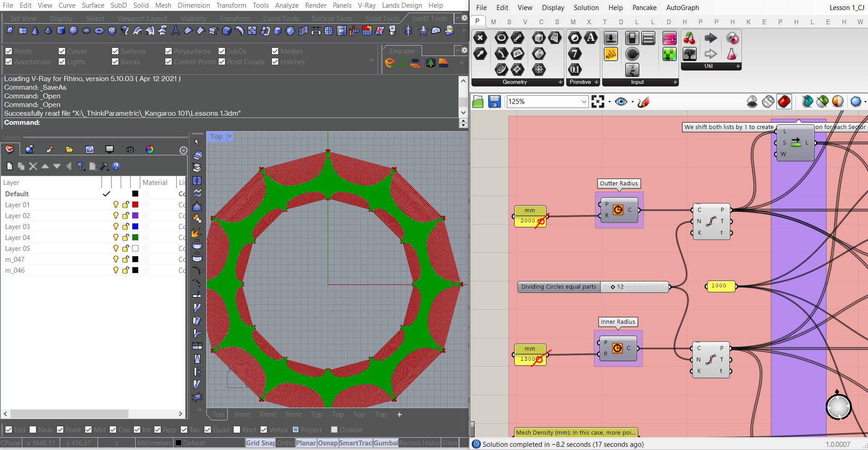Open color wheel tab icon in panel
Screen dimensions: 868x450
pyautogui.click(x=150, y=149)
